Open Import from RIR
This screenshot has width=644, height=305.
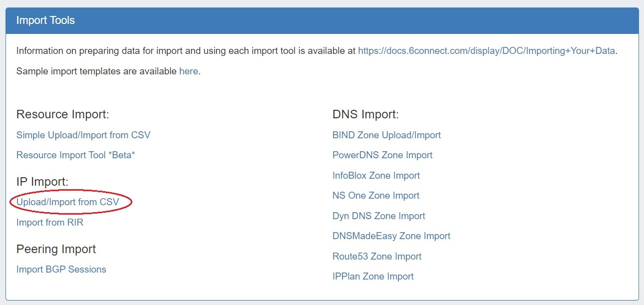click(x=50, y=222)
